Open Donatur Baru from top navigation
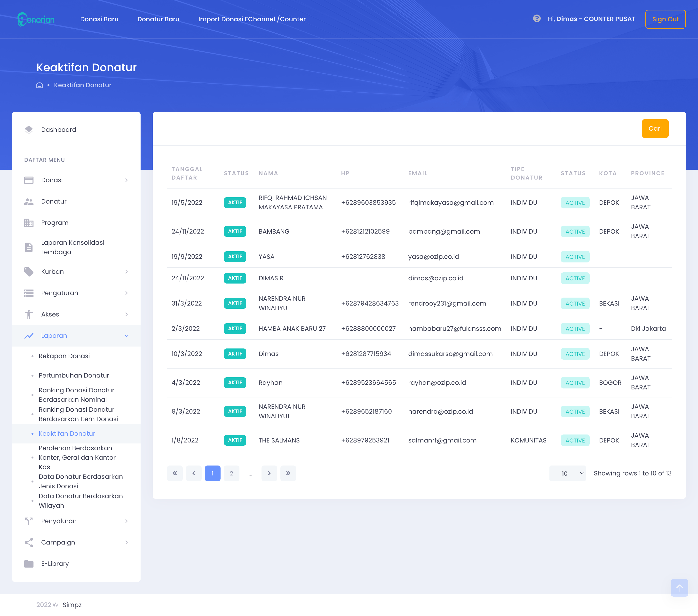Image resolution: width=698 pixels, height=616 pixels. [x=158, y=19]
